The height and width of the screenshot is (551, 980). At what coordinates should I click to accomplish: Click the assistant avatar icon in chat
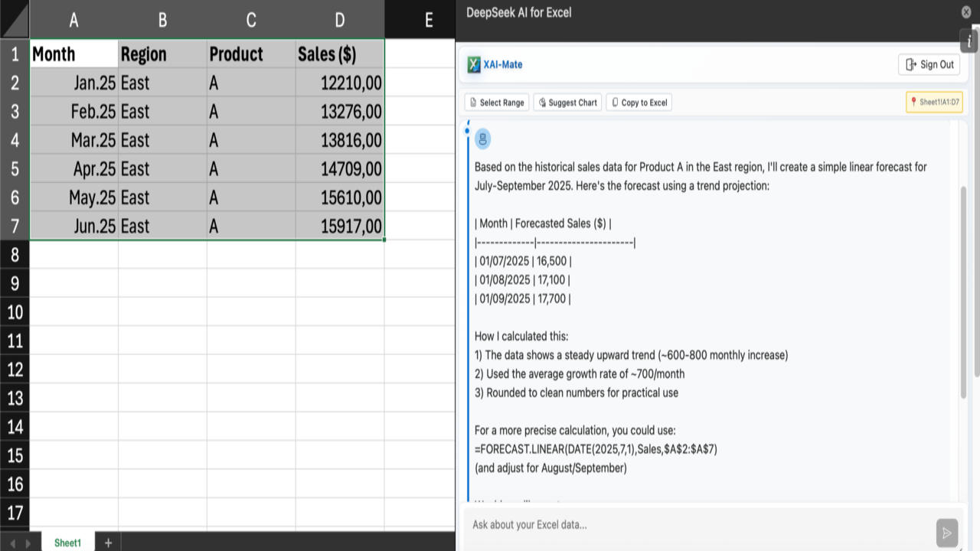click(482, 139)
